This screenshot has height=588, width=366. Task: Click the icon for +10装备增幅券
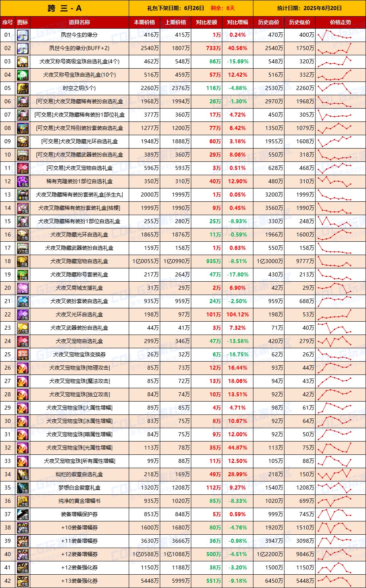(x=23, y=528)
